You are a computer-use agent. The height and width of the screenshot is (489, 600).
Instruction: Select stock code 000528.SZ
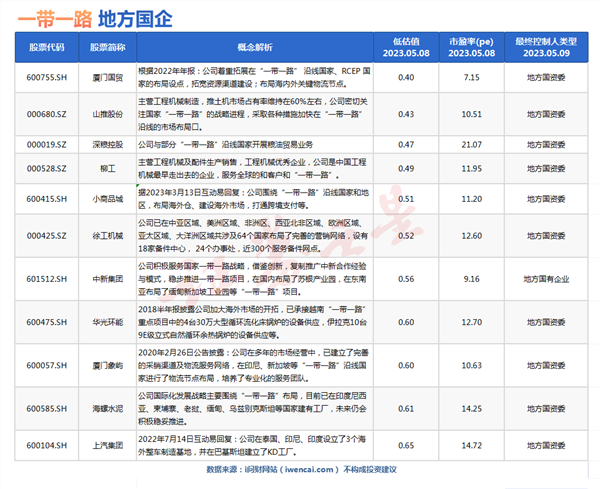coord(47,168)
